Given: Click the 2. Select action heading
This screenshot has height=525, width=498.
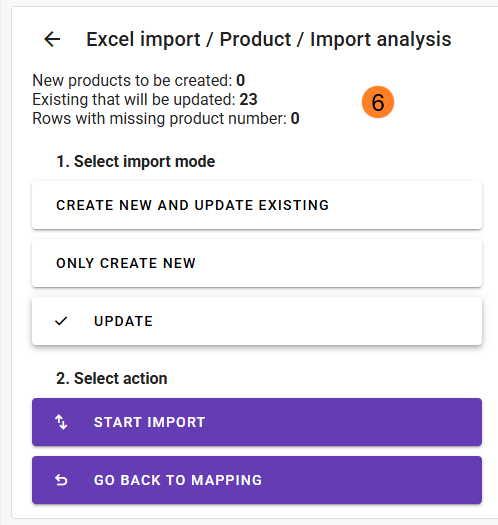Looking at the screenshot, I should click(x=112, y=378).
